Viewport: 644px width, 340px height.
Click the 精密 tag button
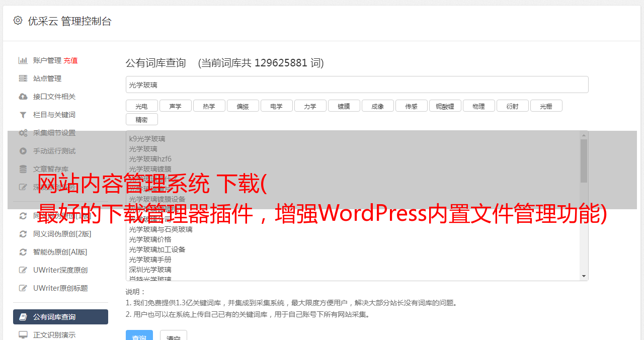(x=142, y=119)
